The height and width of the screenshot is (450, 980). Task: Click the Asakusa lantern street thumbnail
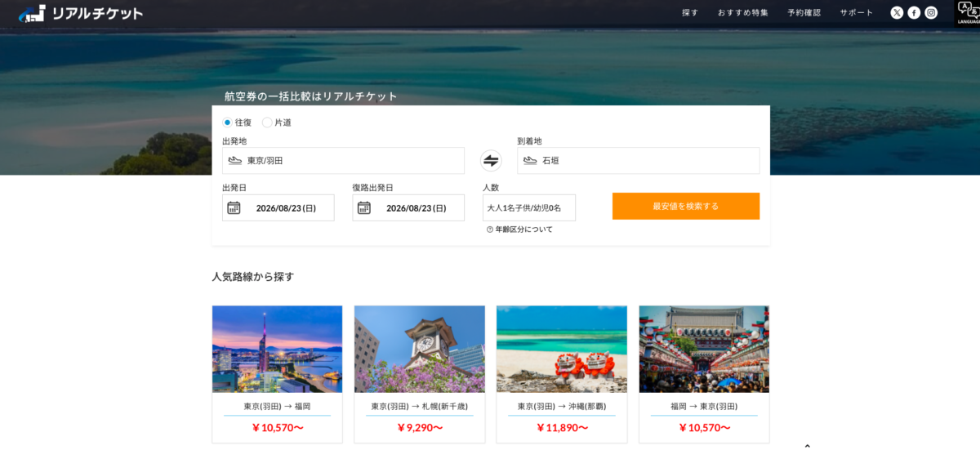[704, 349]
